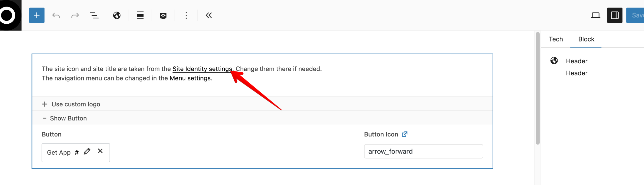Switch block to preview mode

pyautogui.click(x=163, y=16)
